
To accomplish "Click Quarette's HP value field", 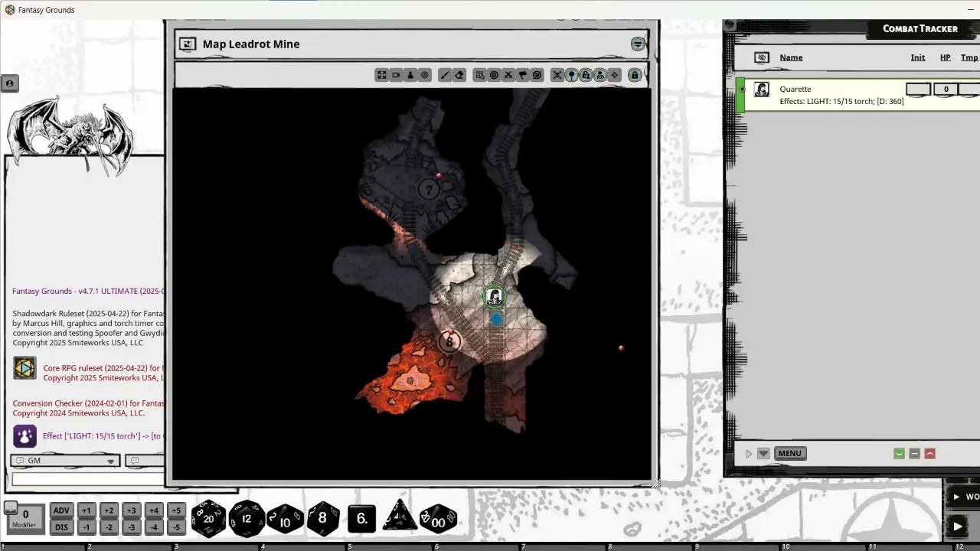I will 946,89.
